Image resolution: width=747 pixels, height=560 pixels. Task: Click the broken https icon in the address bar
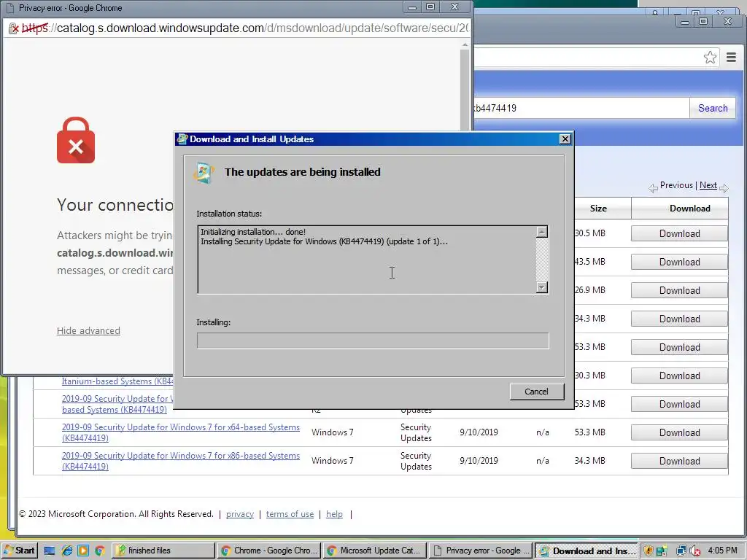coord(14,28)
